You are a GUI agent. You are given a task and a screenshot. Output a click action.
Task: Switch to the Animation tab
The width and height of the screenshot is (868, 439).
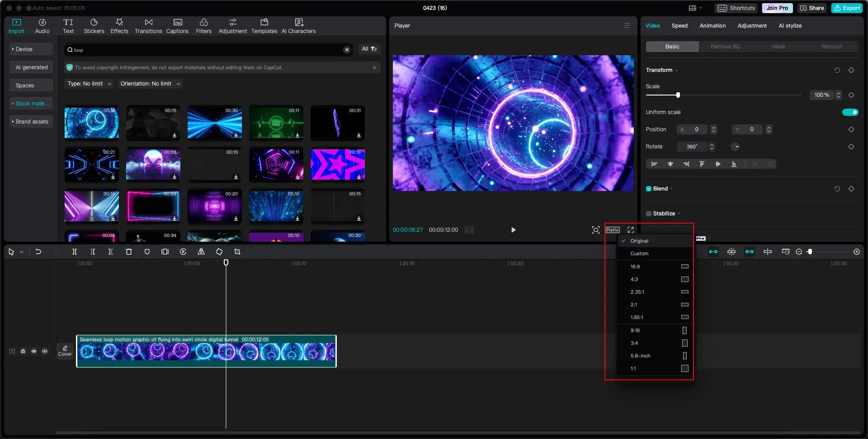coord(712,26)
